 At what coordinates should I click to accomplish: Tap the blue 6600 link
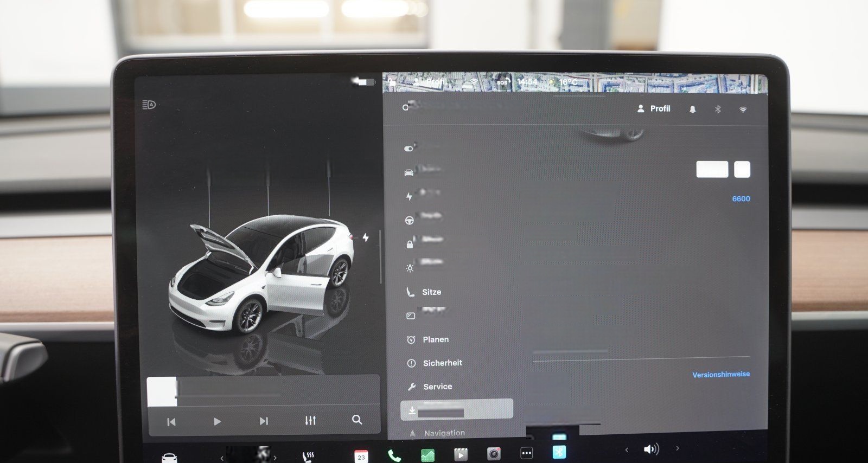pos(741,199)
